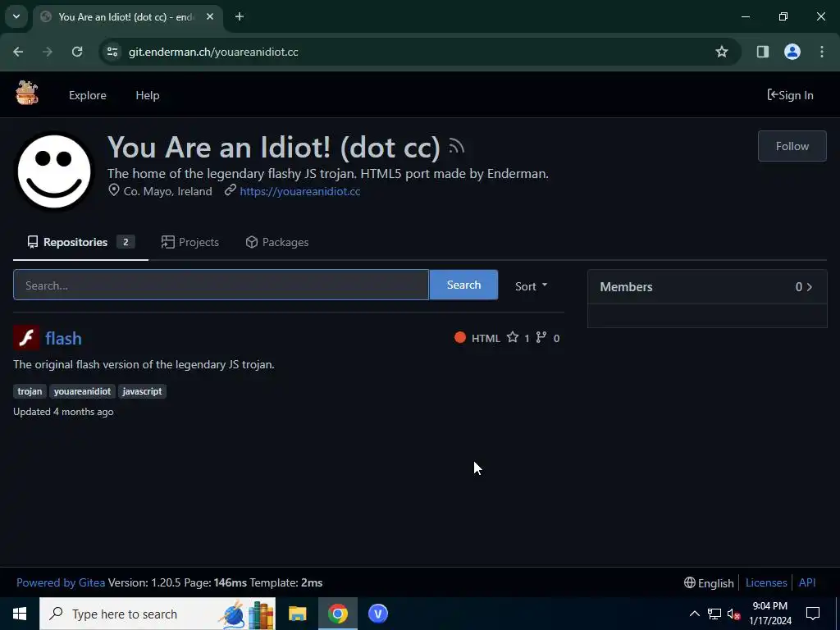Open the flash repository link

point(63,338)
